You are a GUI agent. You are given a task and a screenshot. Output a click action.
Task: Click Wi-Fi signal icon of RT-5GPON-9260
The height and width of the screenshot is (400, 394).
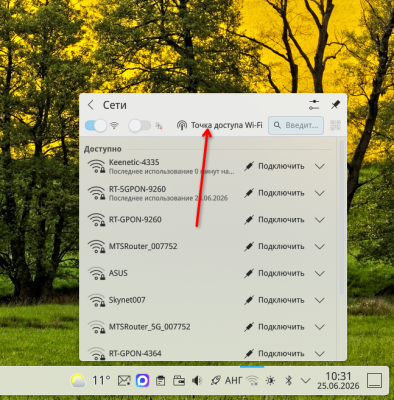click(x=96, y=193)
